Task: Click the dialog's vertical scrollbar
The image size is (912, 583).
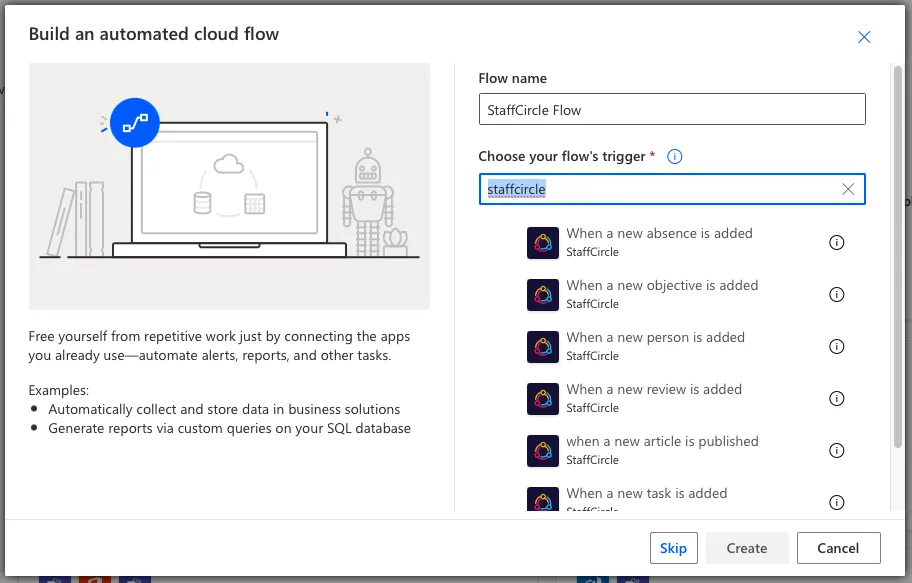Action: pyautogui.click(x=897, y=256)
